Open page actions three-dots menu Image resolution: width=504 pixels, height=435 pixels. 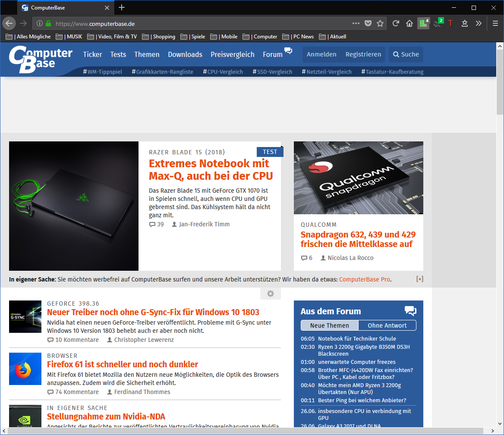[x=356, y=23]
